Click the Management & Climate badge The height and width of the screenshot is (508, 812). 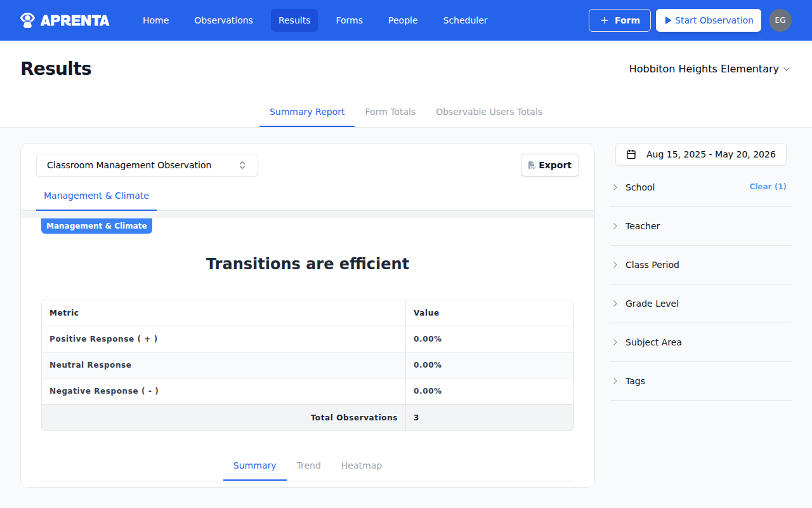(x=96, y=225)
